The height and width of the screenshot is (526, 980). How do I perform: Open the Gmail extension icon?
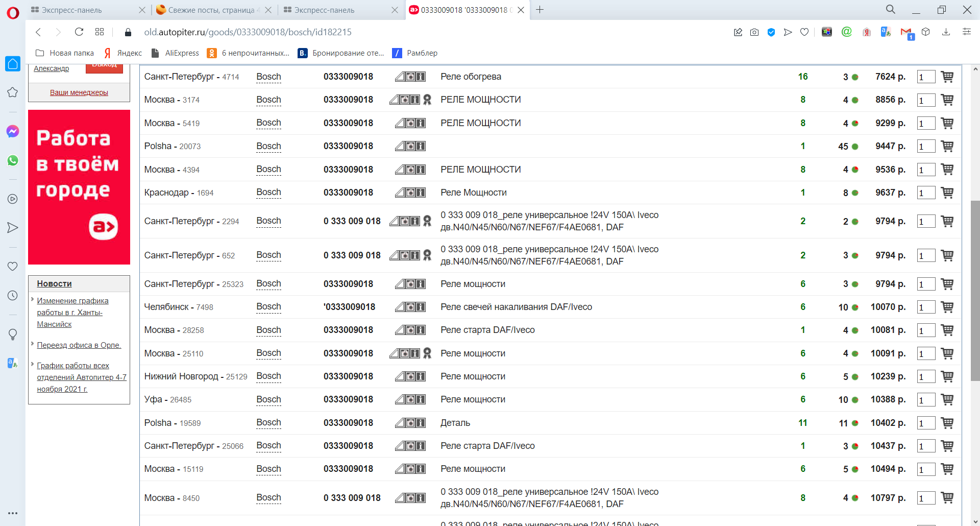point(907,33)
